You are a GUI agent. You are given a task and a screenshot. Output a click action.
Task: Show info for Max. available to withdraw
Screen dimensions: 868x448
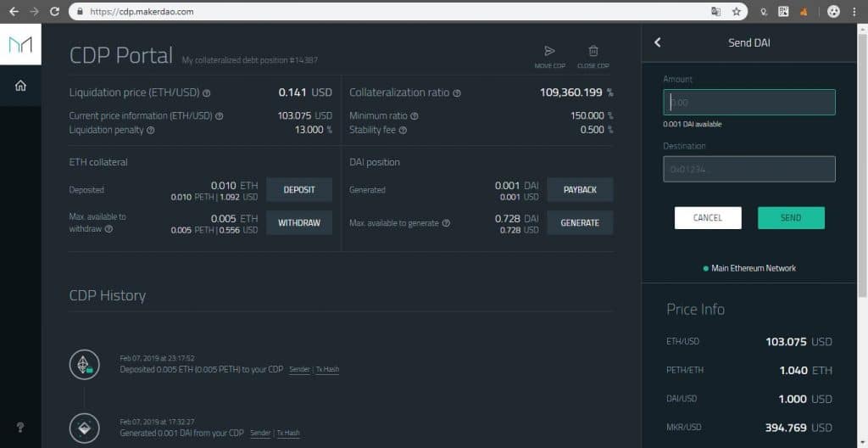(x=108, y=228)
